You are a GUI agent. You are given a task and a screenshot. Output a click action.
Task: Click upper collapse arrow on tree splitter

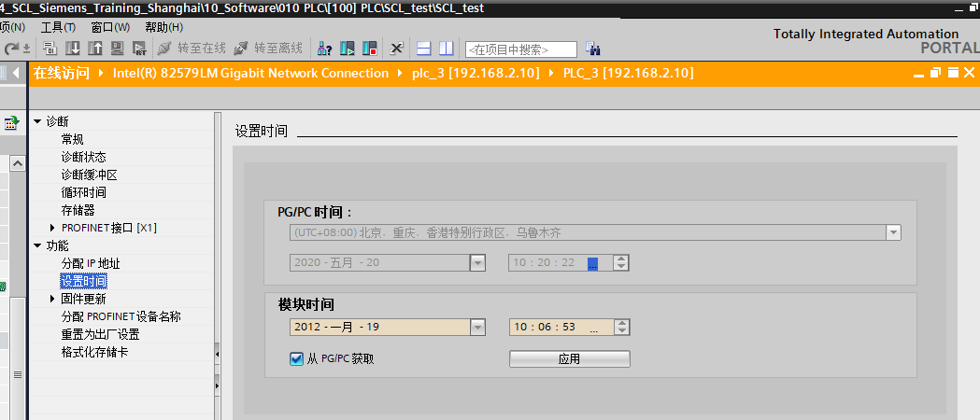218,355
